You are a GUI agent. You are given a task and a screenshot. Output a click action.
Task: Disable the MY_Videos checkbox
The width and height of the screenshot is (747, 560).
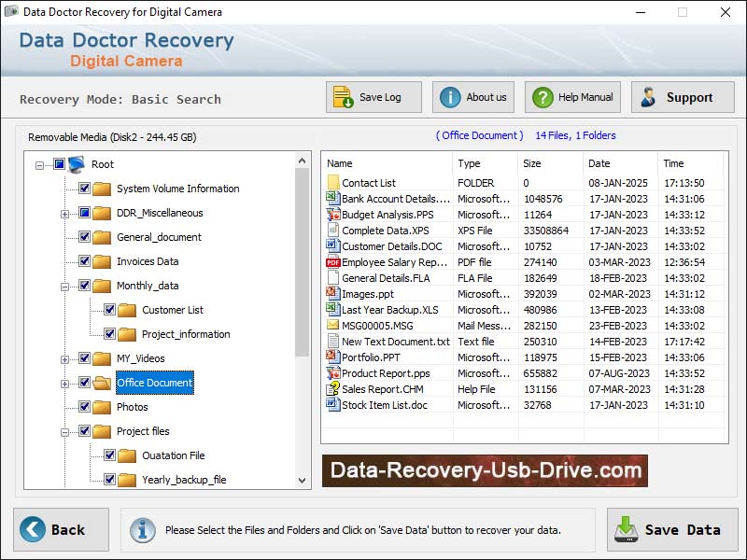[x=83, y=357]
